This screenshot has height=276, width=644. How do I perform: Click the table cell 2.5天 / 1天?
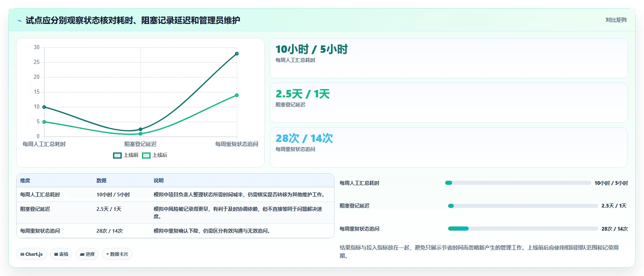pos(109,209)
